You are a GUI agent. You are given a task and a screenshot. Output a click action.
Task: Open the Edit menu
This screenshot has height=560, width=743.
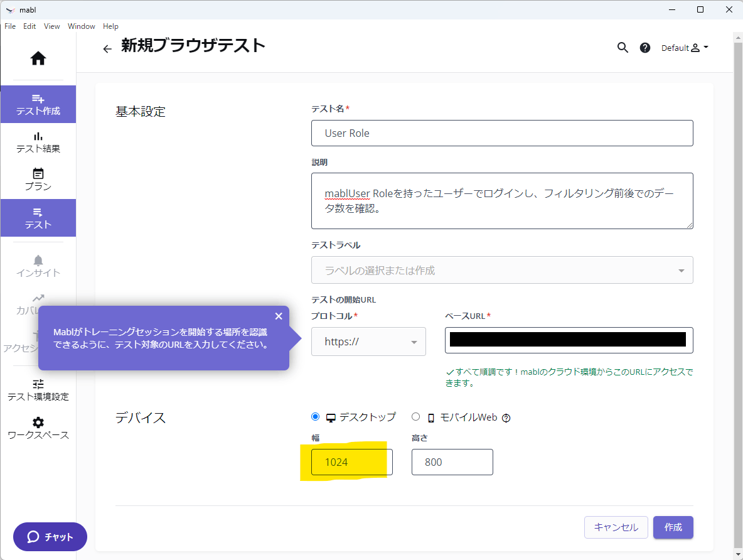[29, 26]
